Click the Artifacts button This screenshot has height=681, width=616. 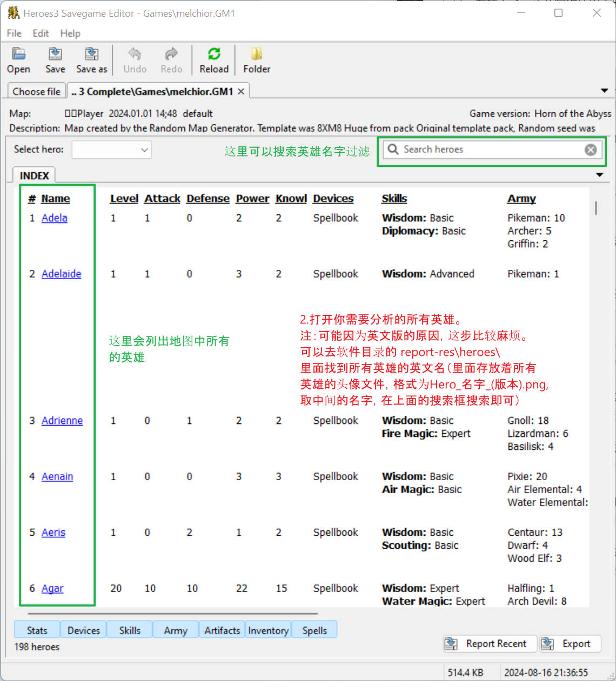(222, 630)
